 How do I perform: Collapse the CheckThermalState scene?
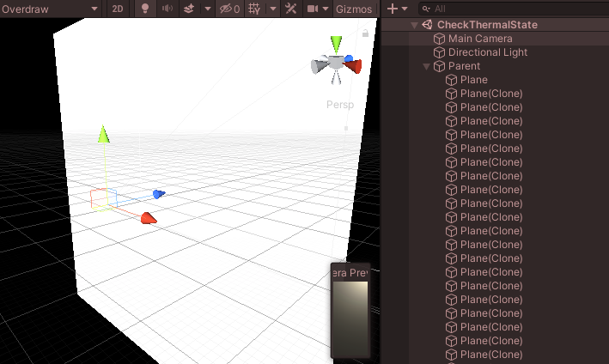pyautogui.click(x=414, y=25)
